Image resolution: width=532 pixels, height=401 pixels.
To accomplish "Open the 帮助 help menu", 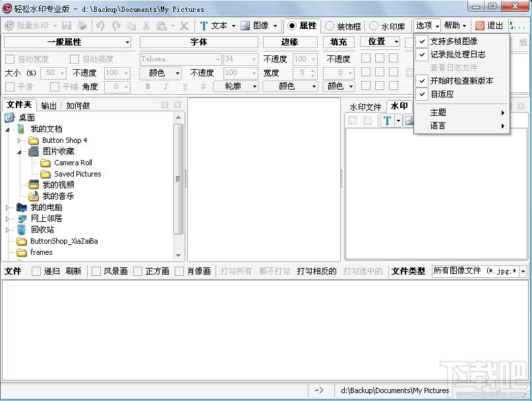I will point(456,26).
